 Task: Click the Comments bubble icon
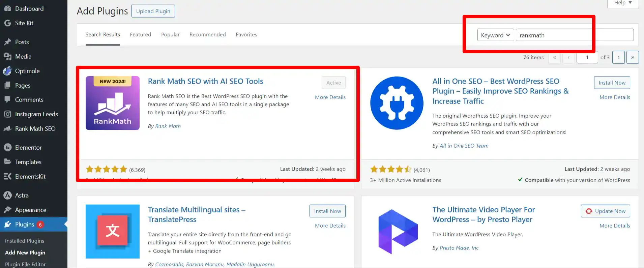7,100
